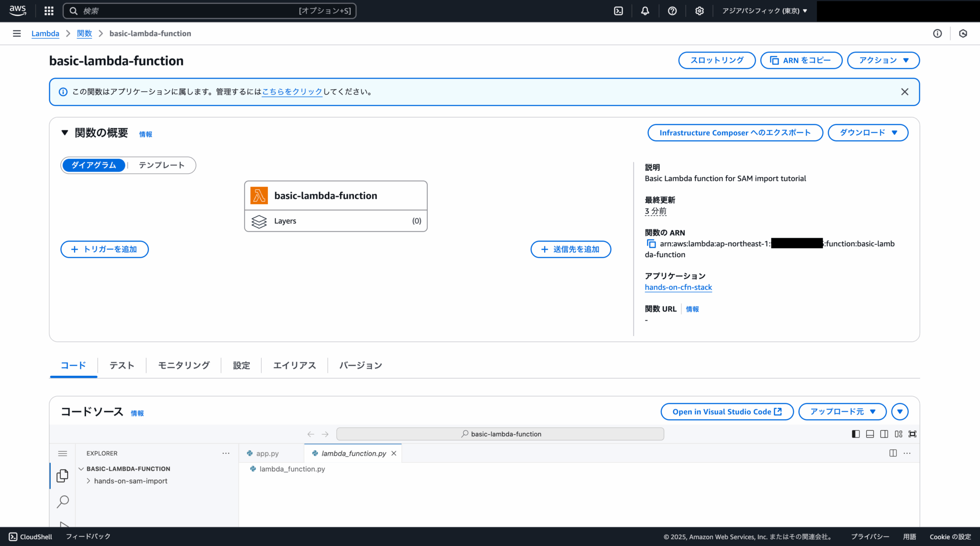The width and height of the screenshot is (980, 546).
Task: Open the hands-on-cfn-stack application link
Action: [678, 287]
